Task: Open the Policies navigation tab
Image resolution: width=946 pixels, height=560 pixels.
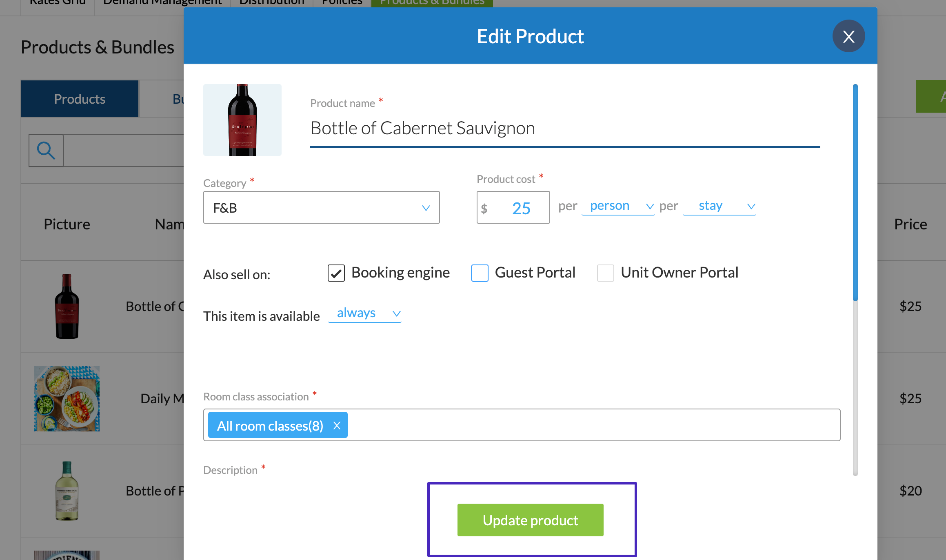Action: [x=342, y=3]
